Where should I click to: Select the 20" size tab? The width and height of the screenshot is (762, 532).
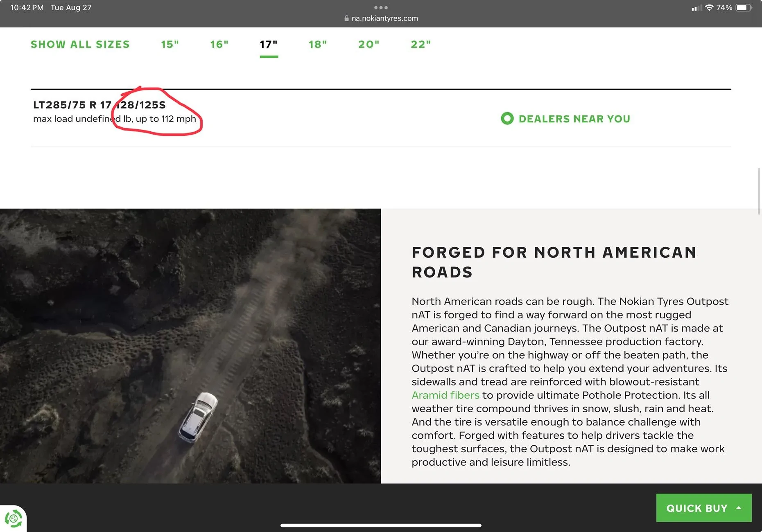click(369, 44)
